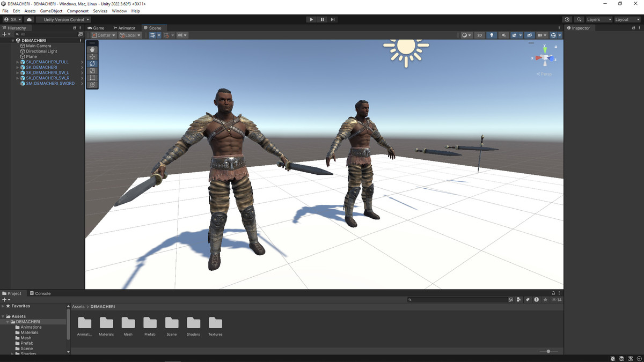The height and width of the screenshot is (362, 644).
Task: Open the Layers dropdown
Action: click(599, 19)
